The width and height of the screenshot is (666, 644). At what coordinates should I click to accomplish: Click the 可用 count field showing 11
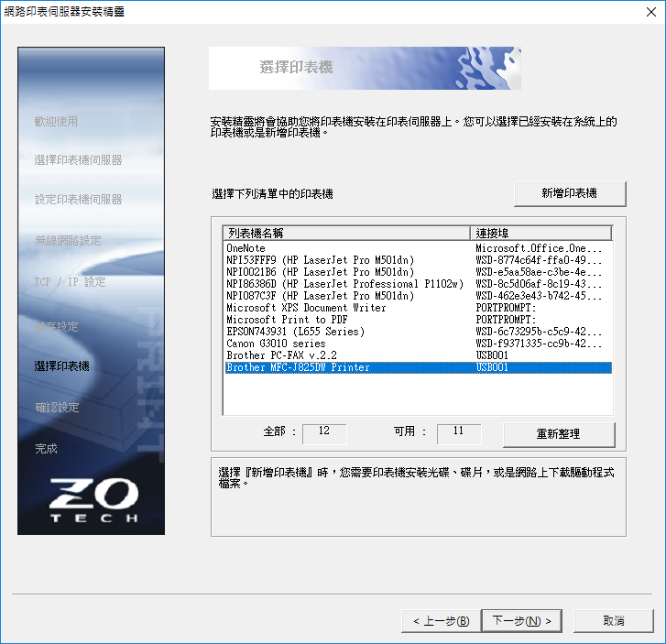(x=459, y=433)
